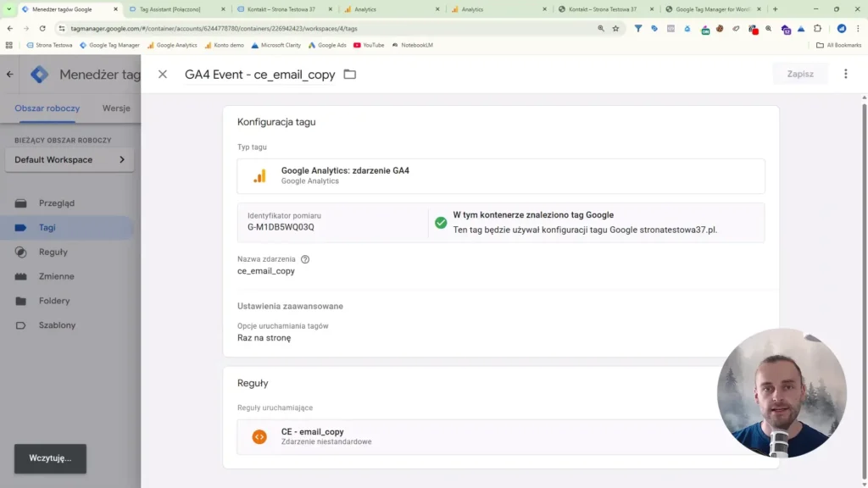Open the Google Tag Manager bookmark
The image size is (868, 488).
[109, 45]
